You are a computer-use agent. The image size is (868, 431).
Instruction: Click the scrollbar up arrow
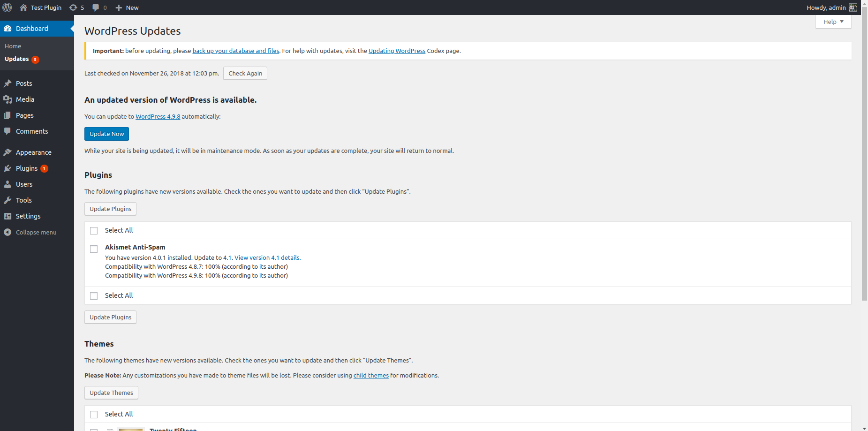(864, 3)
